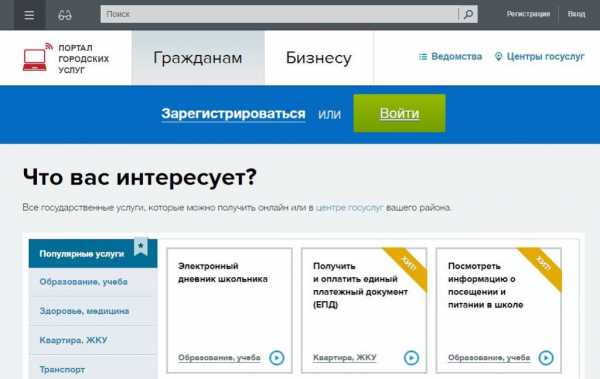
Task: Click the arrow on школьное питание card
Action: click(546, 358)
